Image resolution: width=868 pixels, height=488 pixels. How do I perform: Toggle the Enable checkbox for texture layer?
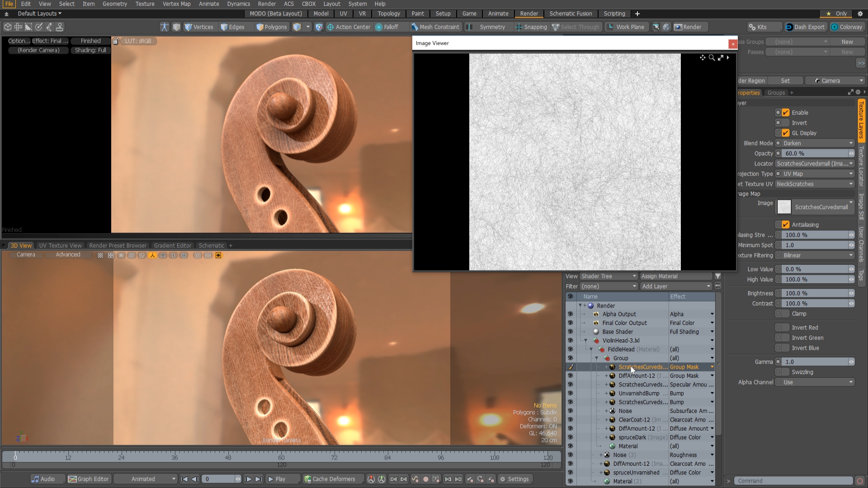(785, 112)
